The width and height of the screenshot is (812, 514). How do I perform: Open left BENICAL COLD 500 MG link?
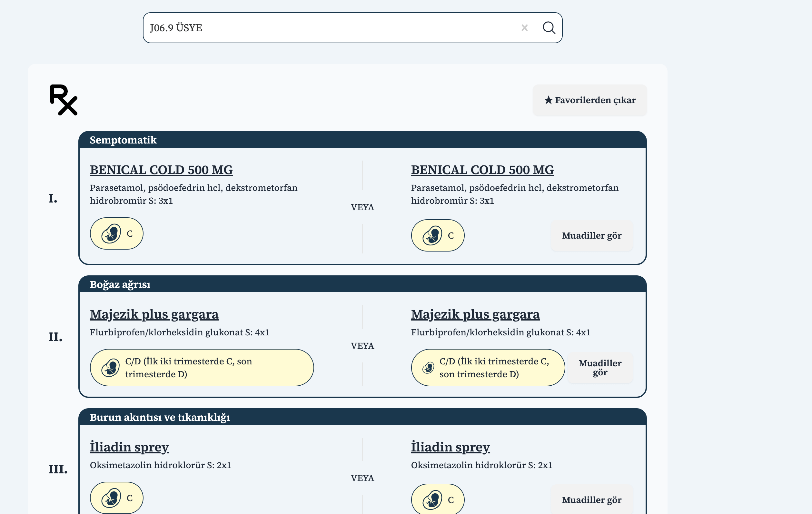161,170
